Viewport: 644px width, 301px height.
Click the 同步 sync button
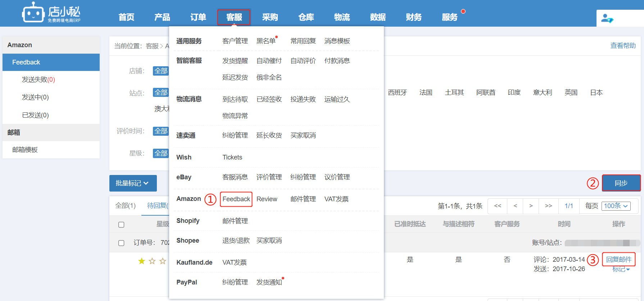(x=621, y=183)
